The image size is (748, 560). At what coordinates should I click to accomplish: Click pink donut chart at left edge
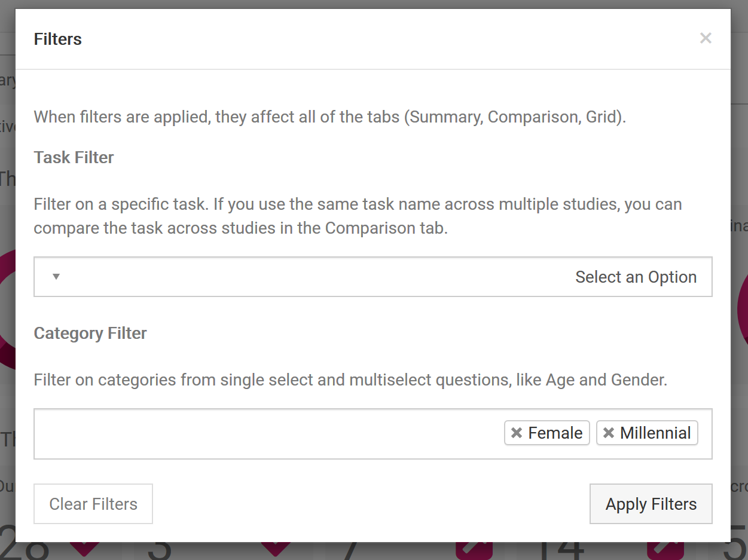[x=7, y=308]
